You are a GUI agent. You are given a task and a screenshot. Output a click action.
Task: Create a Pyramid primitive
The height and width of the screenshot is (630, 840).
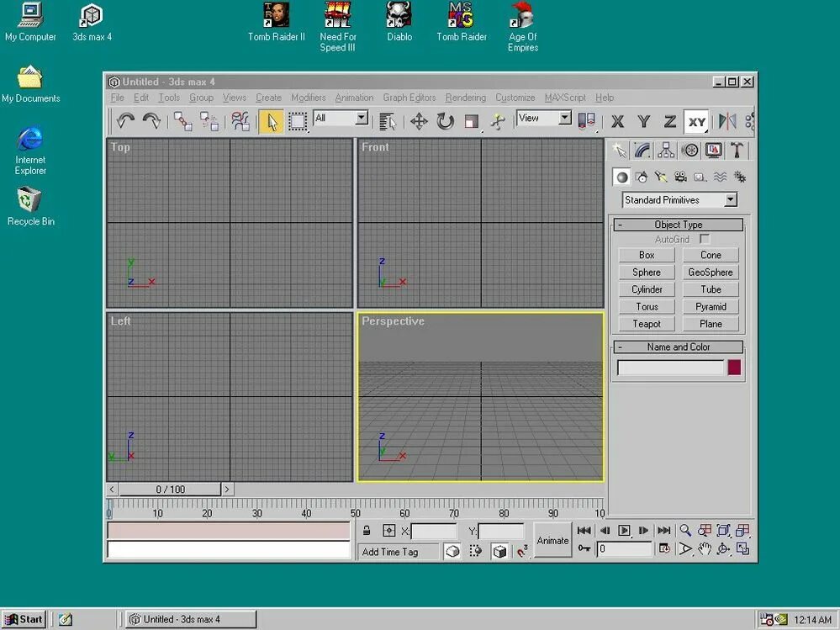711,306
